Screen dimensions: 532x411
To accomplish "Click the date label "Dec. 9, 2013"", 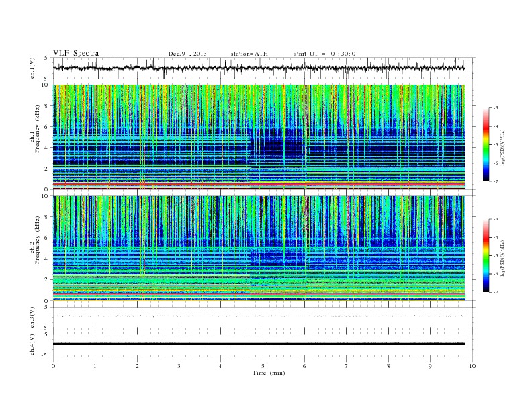I will click(x=187, y=54).
